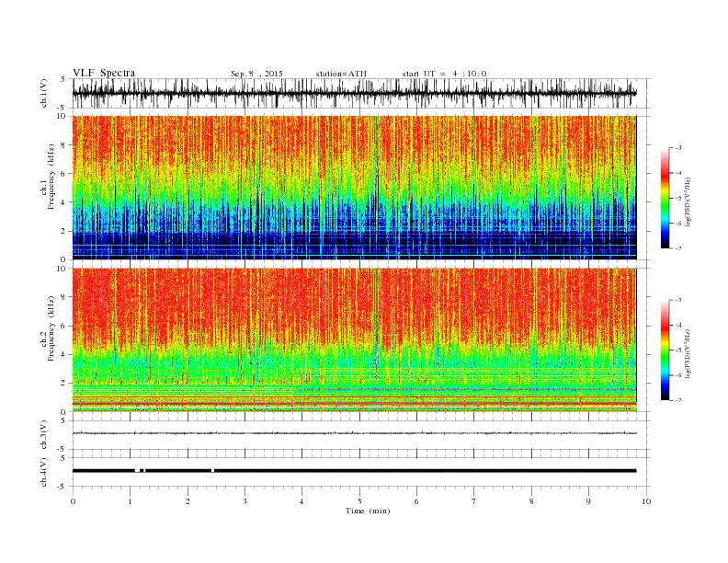Select the "start UT = 4 :10: 0" text

click(x=444, y=74)
